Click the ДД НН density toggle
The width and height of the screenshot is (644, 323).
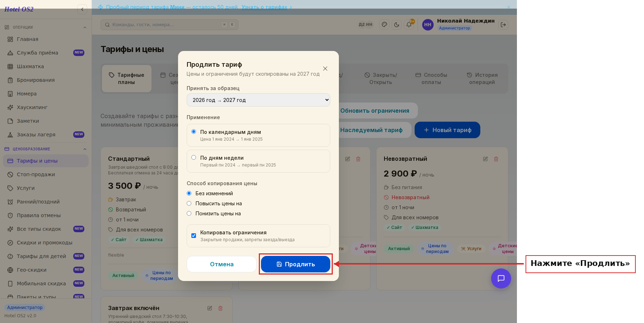(365, 25)
